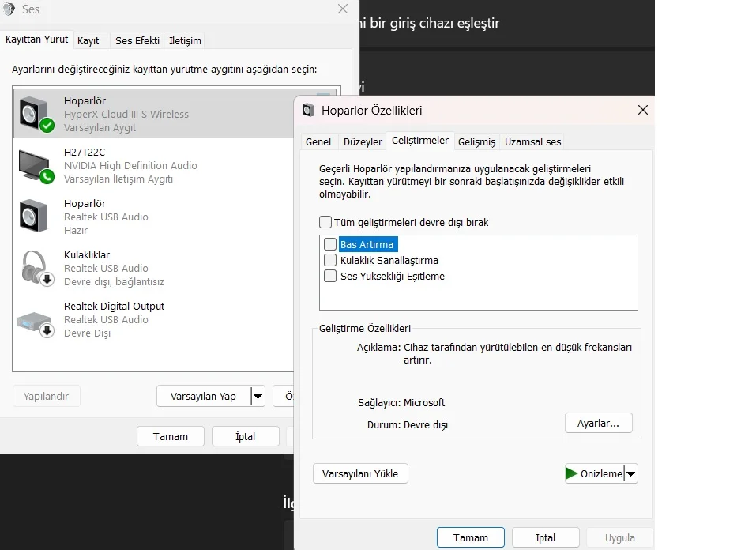Click the Realtek Digital Output device icon
The image size is (756, 550).
[36, 323]
